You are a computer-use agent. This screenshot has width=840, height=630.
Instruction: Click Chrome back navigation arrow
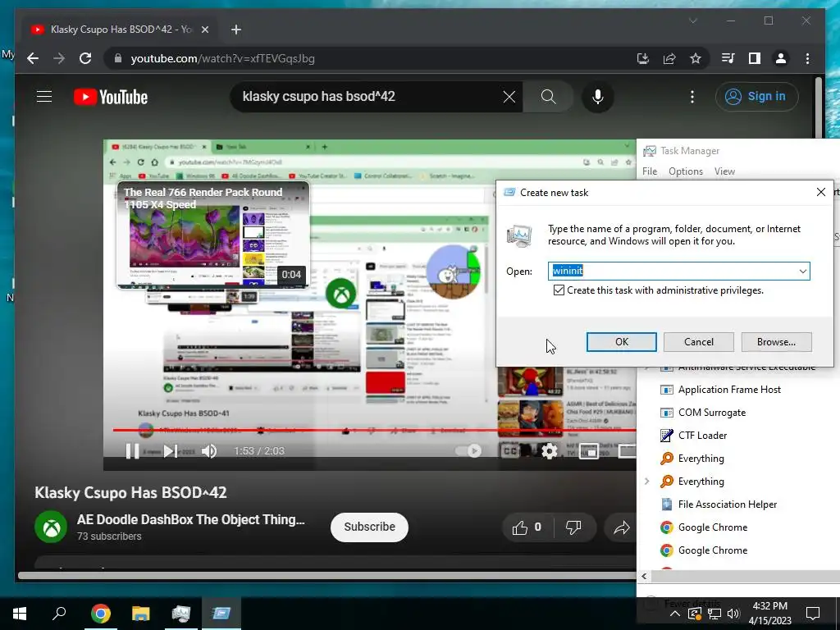[33, 58]
